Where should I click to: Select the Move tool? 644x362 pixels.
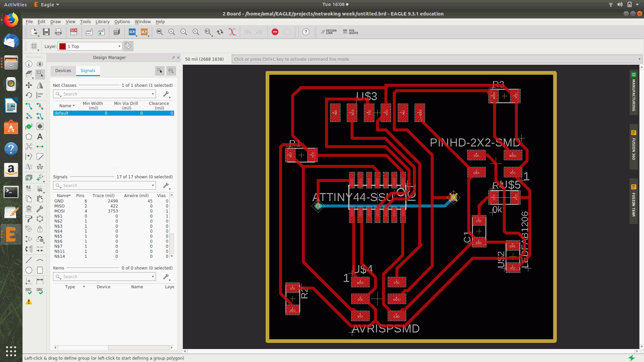(29, 85)
